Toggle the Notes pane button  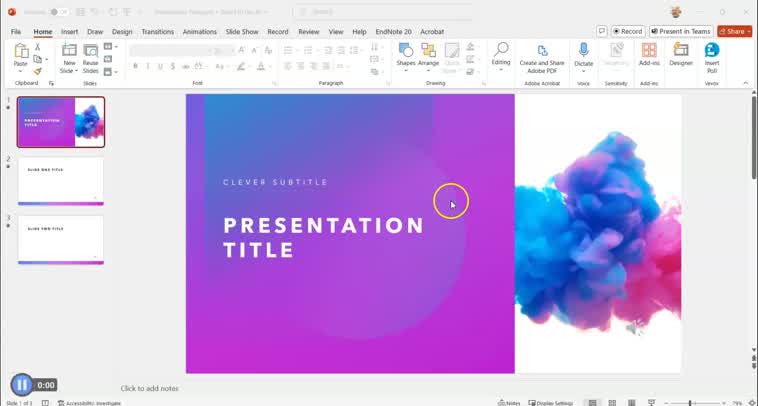tap(509, 403)
